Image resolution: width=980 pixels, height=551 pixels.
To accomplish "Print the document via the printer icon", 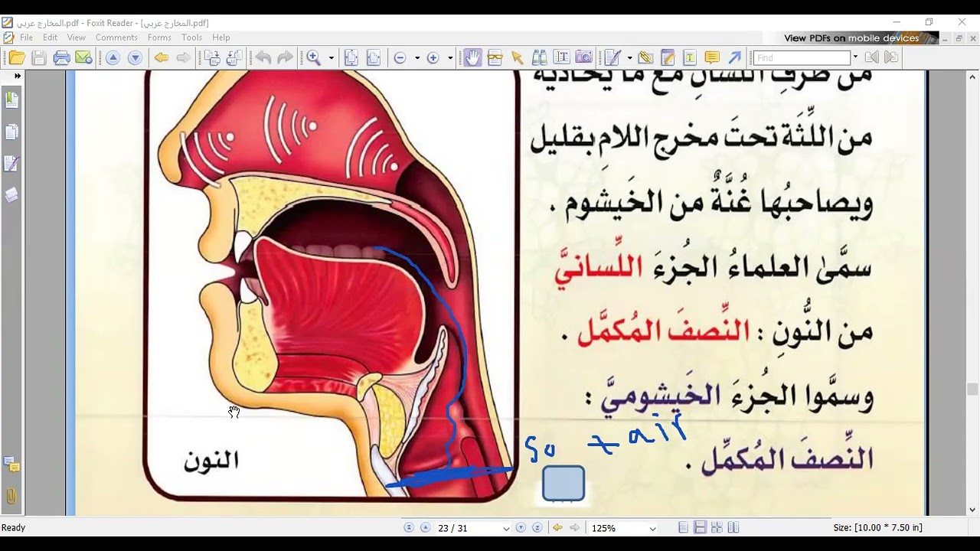I will coord(62,57).
